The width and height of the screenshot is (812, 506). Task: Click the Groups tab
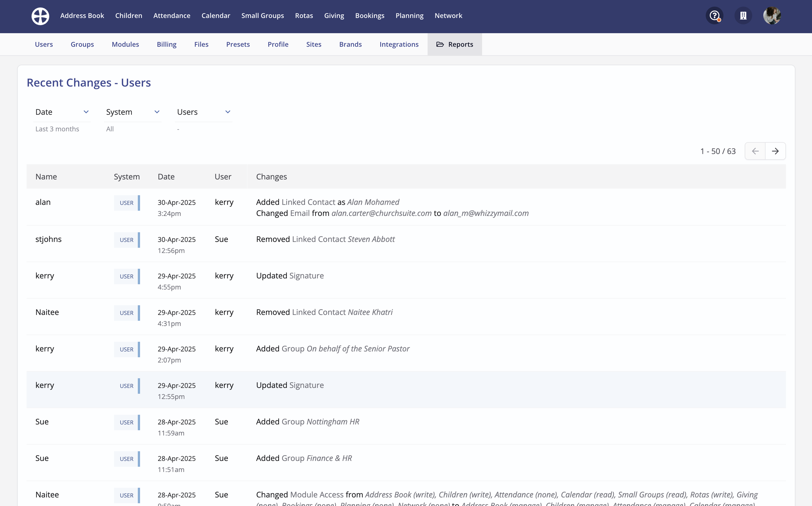point(82,44)
